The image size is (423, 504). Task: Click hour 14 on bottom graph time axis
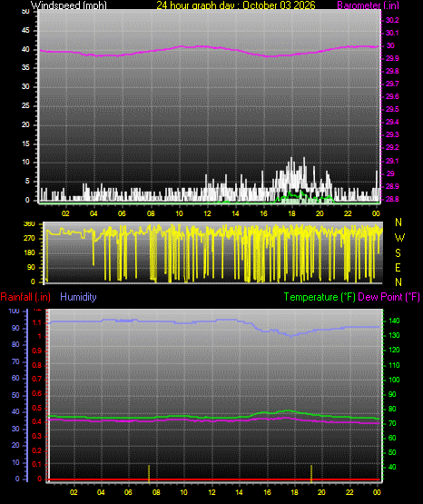[240, 492]
